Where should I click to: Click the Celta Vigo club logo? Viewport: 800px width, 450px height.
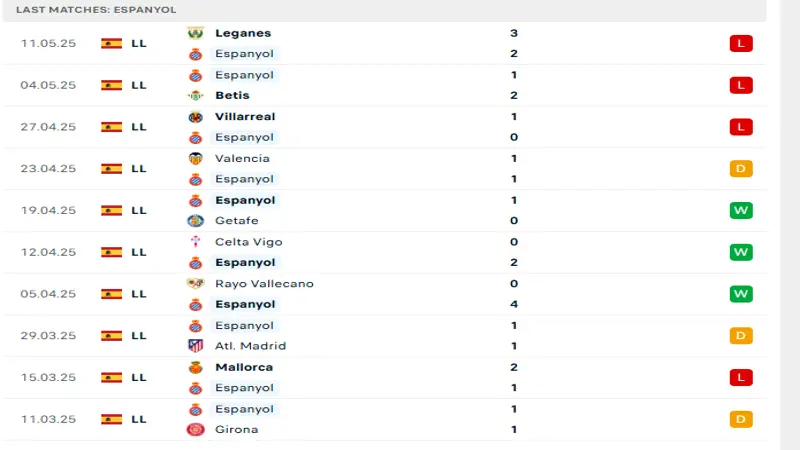coord(195,242)
